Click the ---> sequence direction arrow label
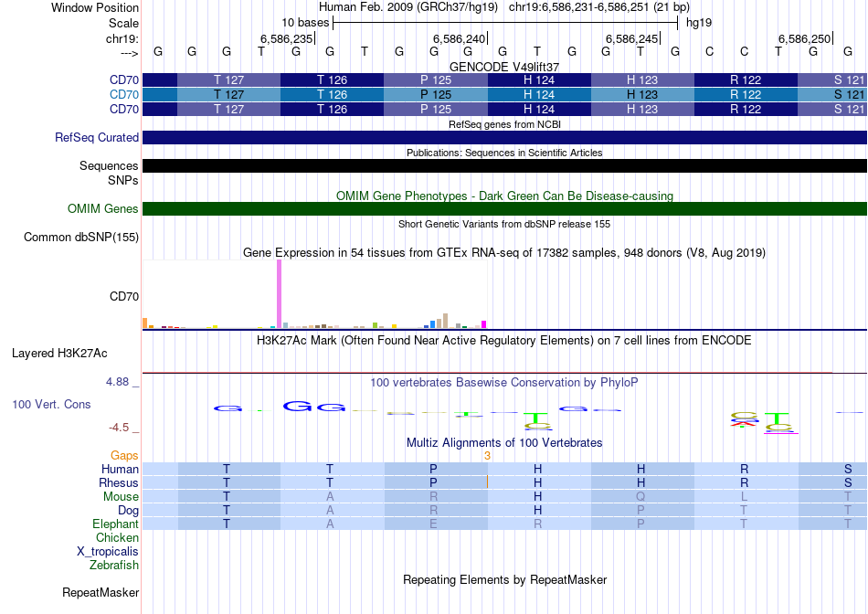Screen dimensions: 868x614 tap(130, 53)
